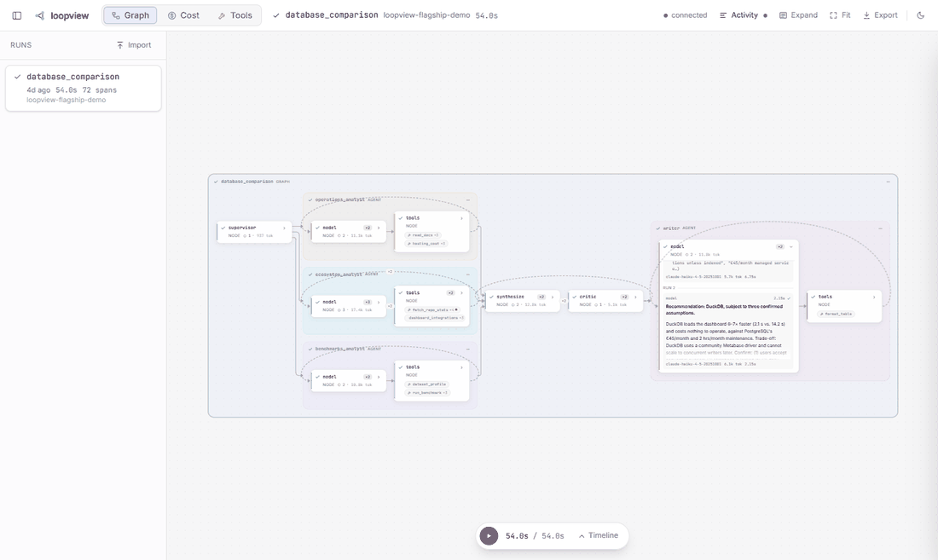Screen dimensions: 938x560
Task: Click the supervisor node title
Action: pyautogui.click(x=241, y=228)
